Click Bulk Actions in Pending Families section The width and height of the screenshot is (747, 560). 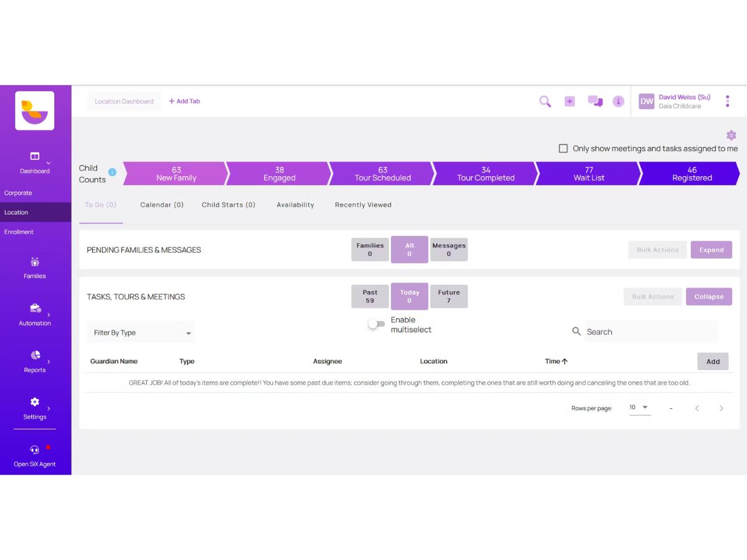657,250
